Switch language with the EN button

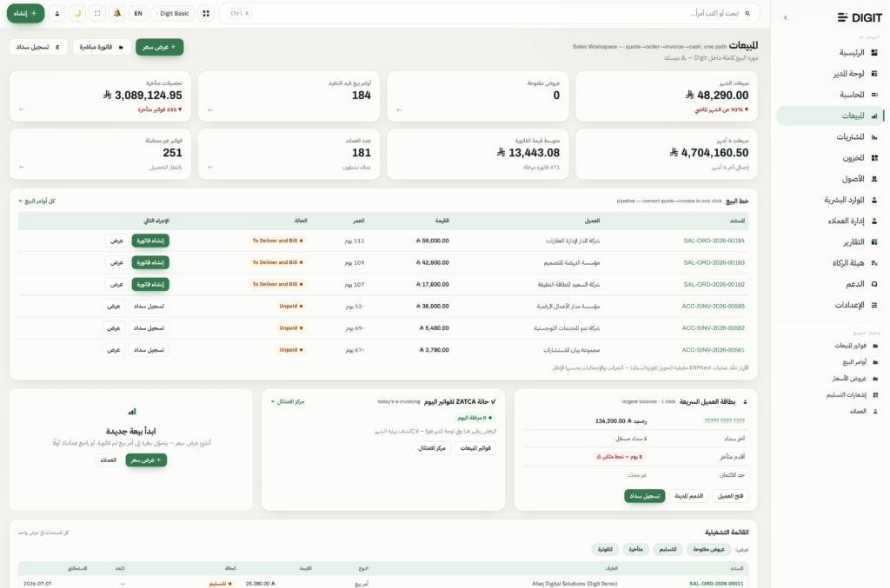pyautogui.click(x=138, y=13)
